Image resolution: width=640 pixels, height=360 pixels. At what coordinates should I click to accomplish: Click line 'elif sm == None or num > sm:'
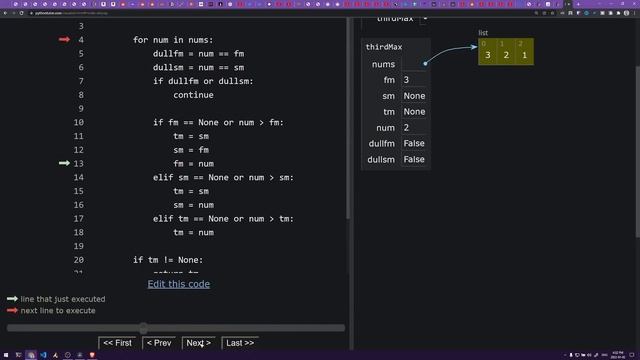tap(223, 178)
